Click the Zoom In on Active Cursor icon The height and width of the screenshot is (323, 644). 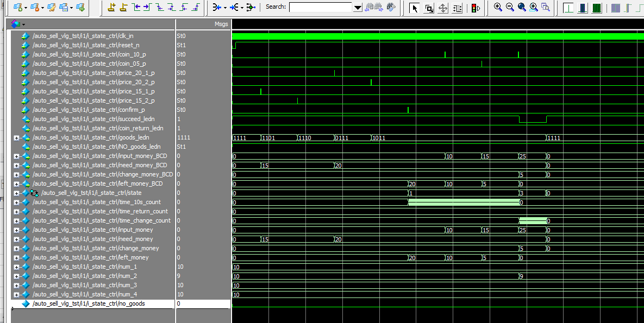(x=534, y=7)
